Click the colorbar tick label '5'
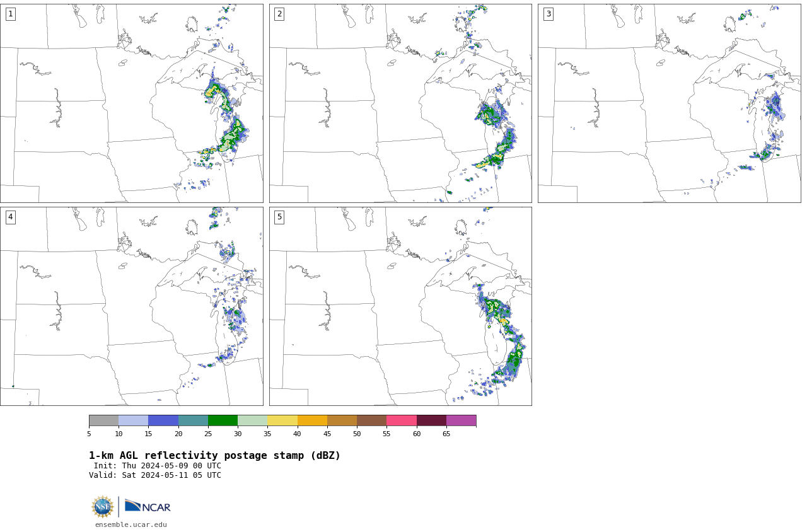Viewport: 807px width, 532px height. point(89,434)
